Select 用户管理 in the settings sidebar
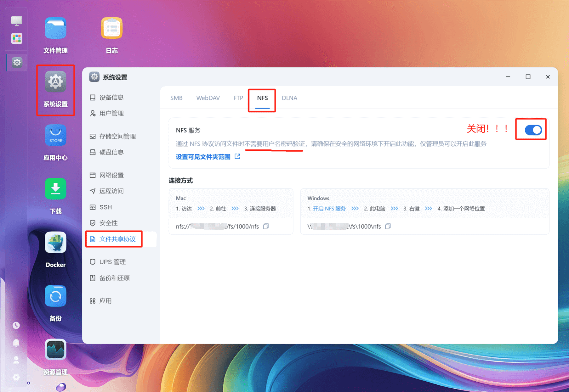Viewport: 569px width, 392px height. (x=111, y=113)
